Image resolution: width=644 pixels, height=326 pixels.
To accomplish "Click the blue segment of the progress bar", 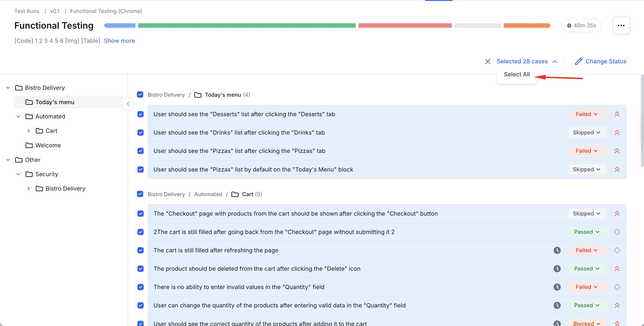I will 120,26.
